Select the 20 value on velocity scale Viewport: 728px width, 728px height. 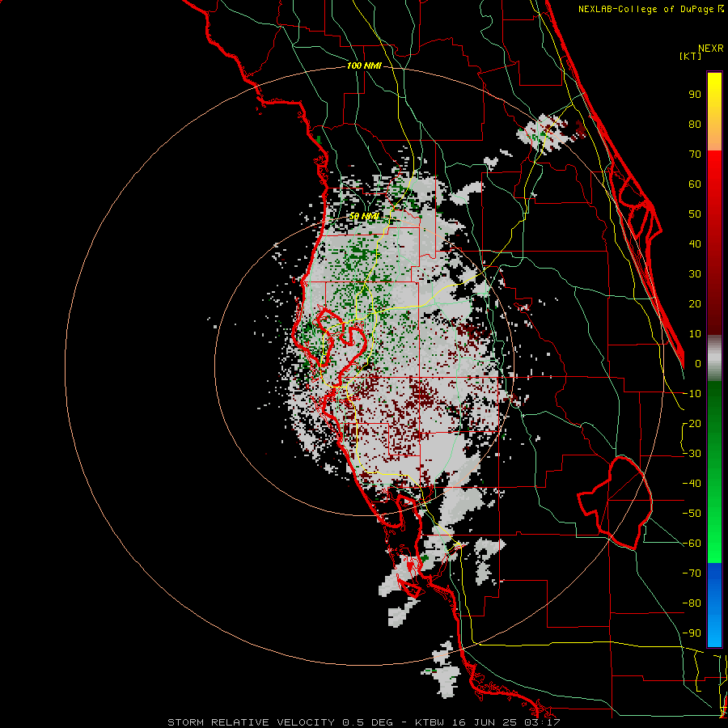click(x=695, y=304)
